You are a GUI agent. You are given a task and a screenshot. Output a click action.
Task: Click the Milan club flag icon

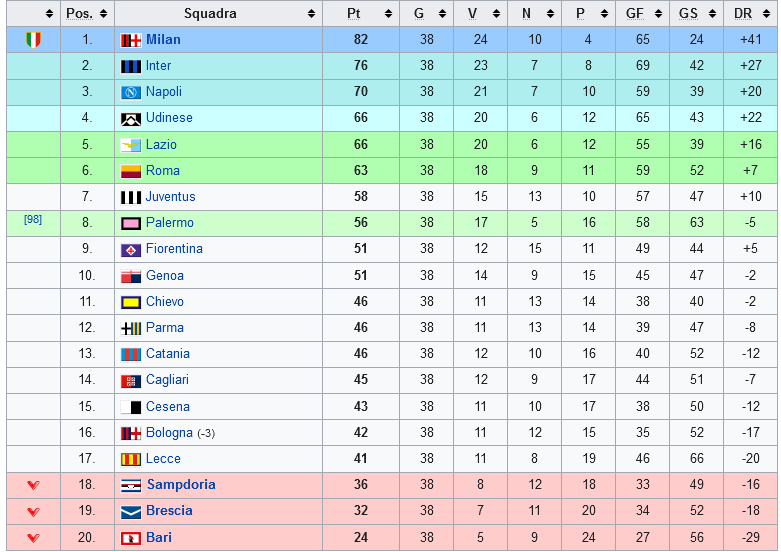130,40
